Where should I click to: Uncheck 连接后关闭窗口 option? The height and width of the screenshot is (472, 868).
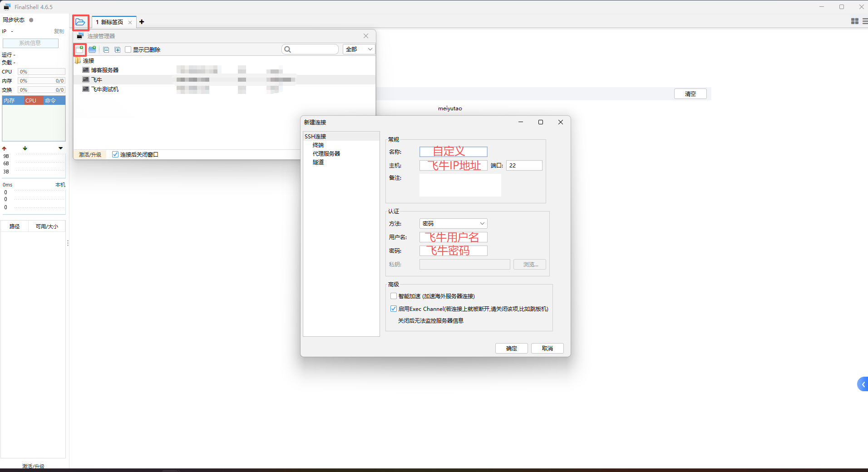point(115,154)
